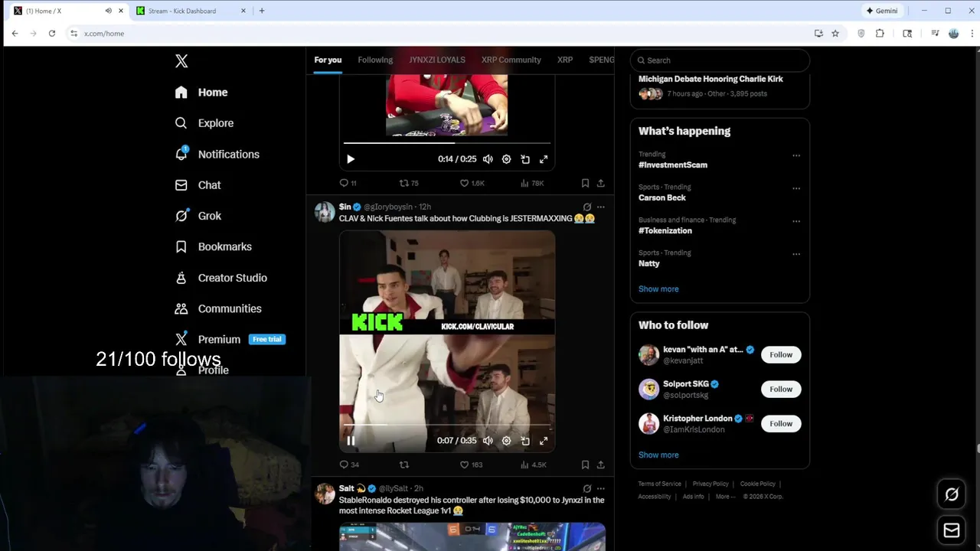Open the floating Grok button

click(x=952, y=495)
